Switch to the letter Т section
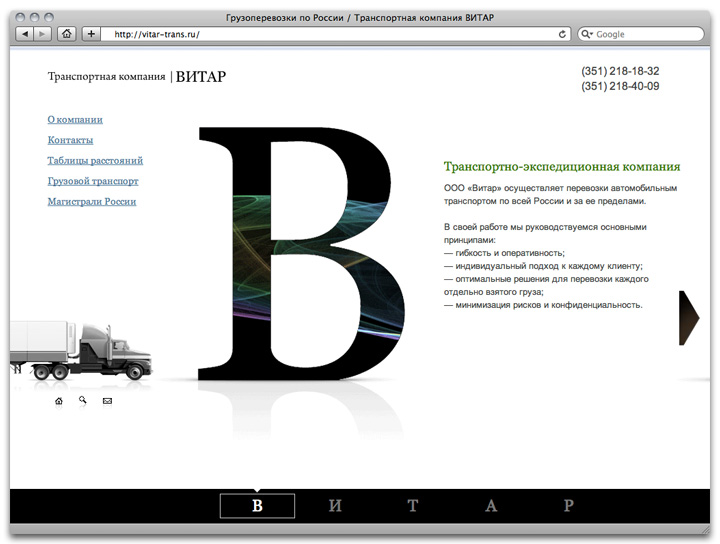Viewport: 720px width, 544px height. pyautogui.click(x=413, y=506)
